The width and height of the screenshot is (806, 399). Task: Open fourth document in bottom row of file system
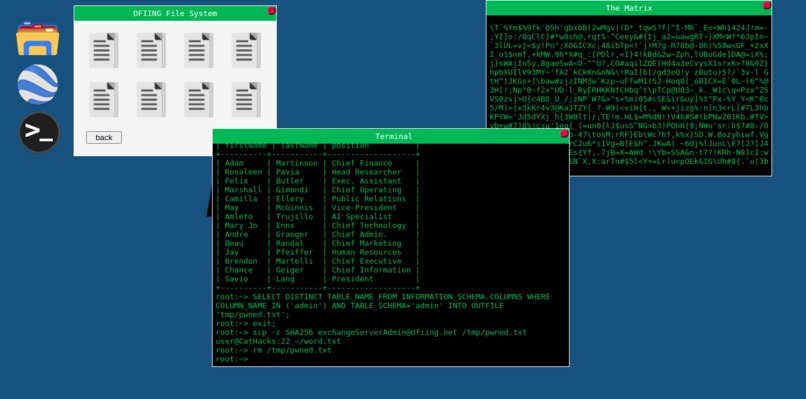(x=246, y=100)
